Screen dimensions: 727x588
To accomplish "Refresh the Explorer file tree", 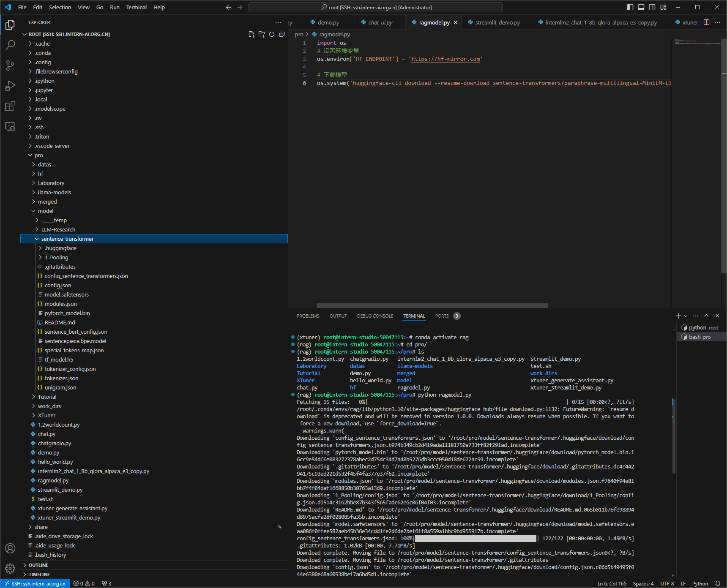I will (x=272, y=34).
